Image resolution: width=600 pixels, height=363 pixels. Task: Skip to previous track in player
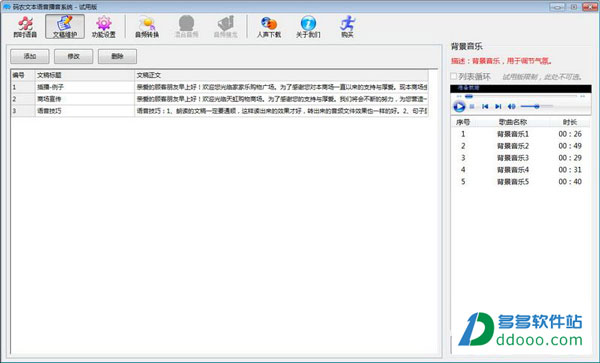(x=485, y=106)
